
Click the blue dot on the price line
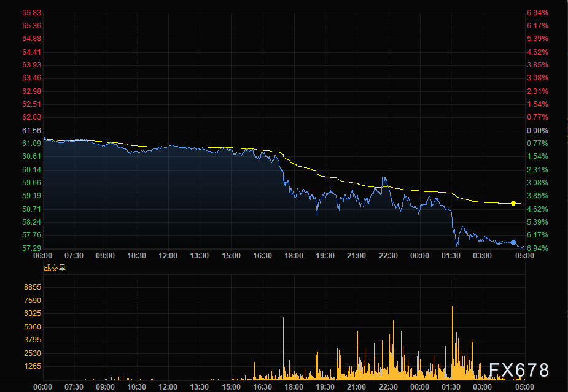(513, 242)
